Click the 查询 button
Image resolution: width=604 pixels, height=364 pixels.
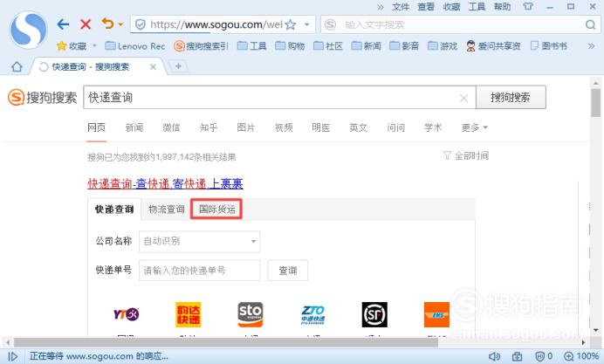coord(288,271)
